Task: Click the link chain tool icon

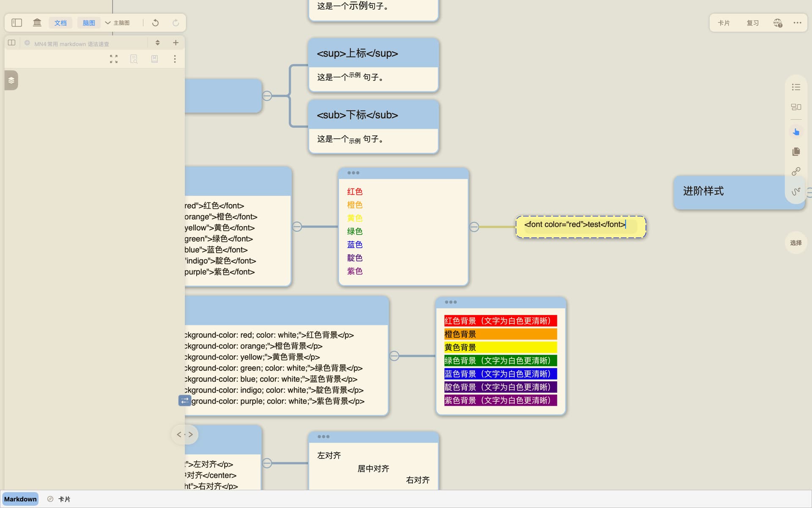Action: tap(796, 171)
